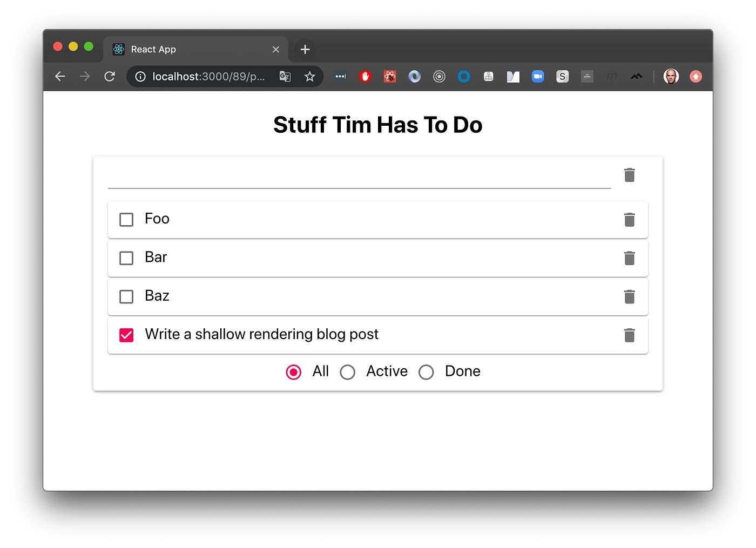Open a new browser tab

[305, 49]
